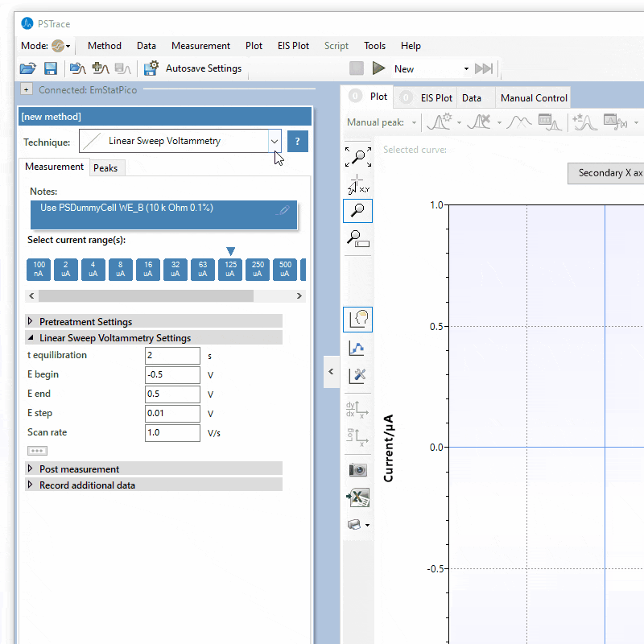Viewport: 644px width, 644px height.
Task: Open a saved method using the folder icon
Action: 27,68
